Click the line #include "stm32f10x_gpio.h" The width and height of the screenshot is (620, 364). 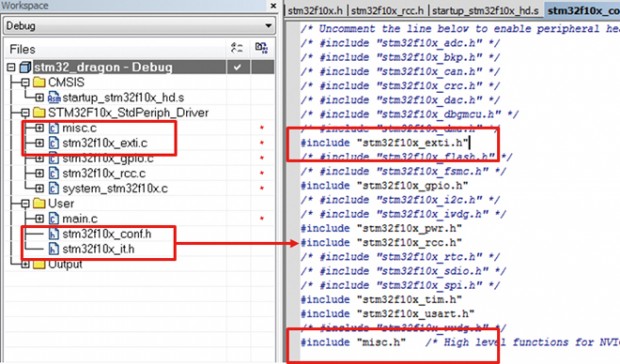coord(384,185)
